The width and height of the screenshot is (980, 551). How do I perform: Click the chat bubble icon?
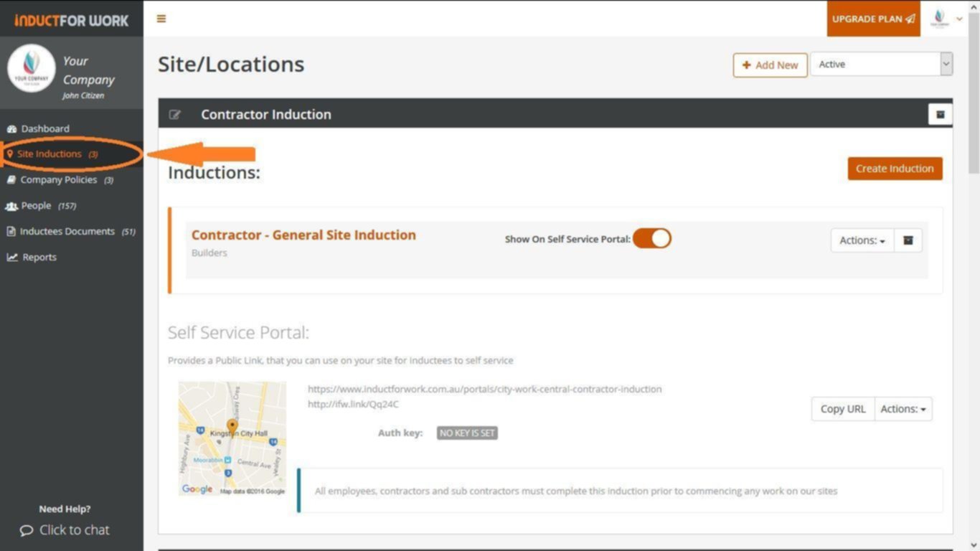[27, 531]
